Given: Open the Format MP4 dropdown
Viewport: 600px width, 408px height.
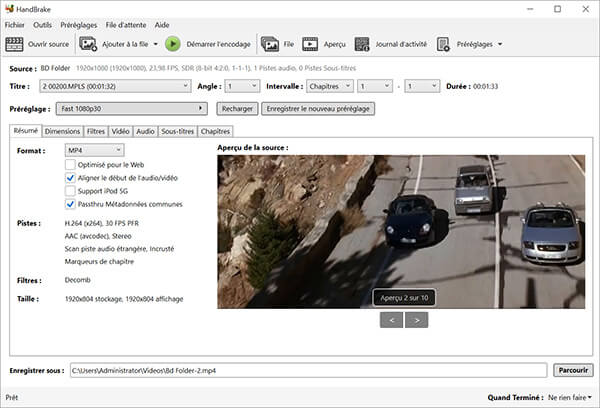Looking at the screenshot, I should pos(95,150).
